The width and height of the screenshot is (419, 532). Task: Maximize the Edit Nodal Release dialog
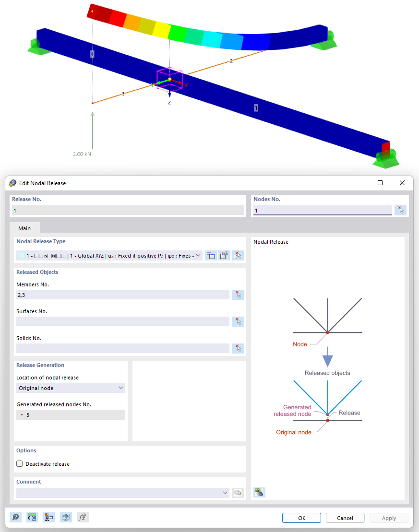[x=380, y=183]
